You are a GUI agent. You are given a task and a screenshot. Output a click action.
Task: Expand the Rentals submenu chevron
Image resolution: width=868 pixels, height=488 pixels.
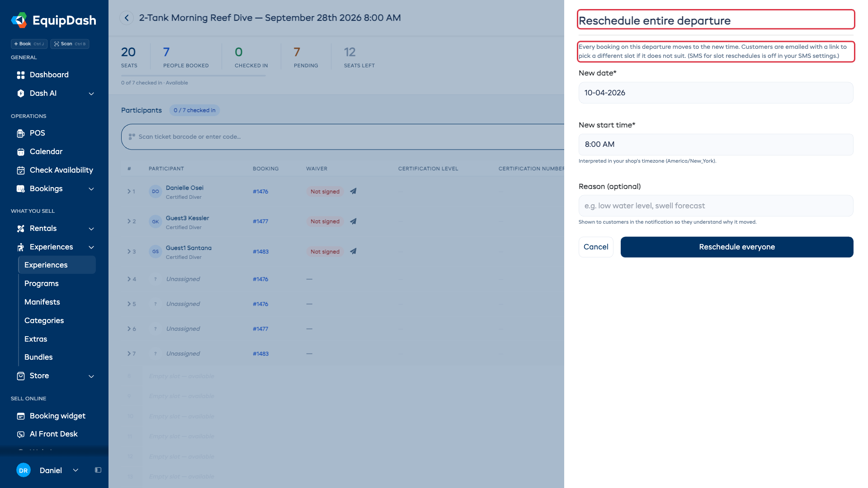pos(91,229)
